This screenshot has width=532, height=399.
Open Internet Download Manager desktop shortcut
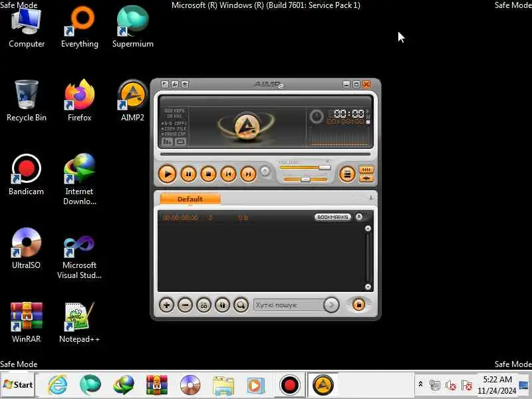[x=79, y=180]
